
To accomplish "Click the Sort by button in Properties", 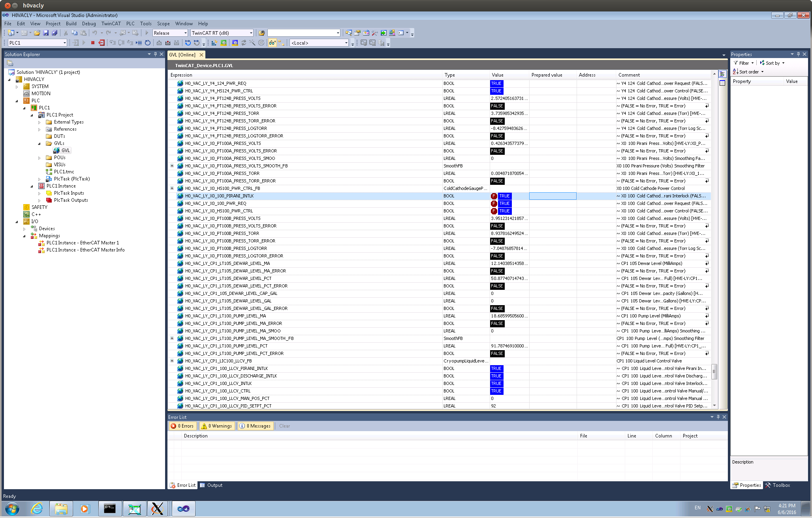I will 772,63.
